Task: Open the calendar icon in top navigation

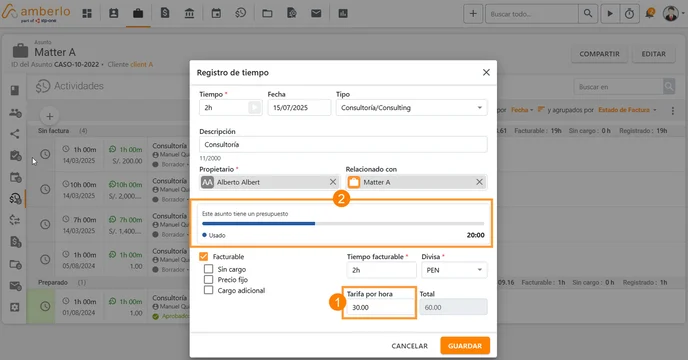Action: [x=216, y=14]
